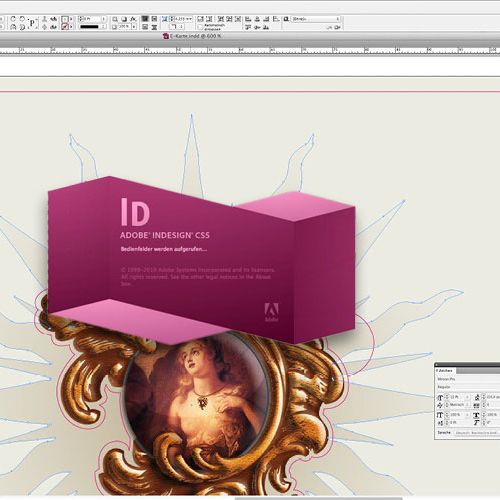Image resolution: width=500 pixels, height=500 pixels.
Task: Click the leading value field
Action: pos(493,397)
